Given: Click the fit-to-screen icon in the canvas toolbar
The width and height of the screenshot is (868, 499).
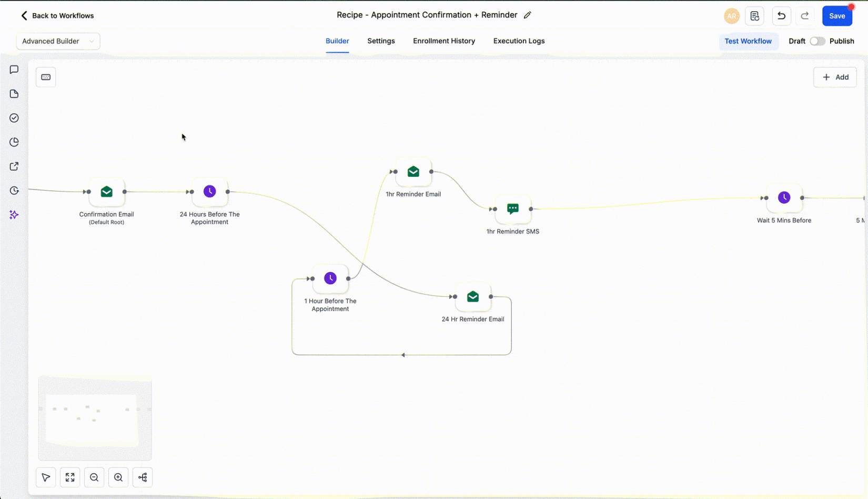Looking at the screenshot, I should tap(69, 477).
